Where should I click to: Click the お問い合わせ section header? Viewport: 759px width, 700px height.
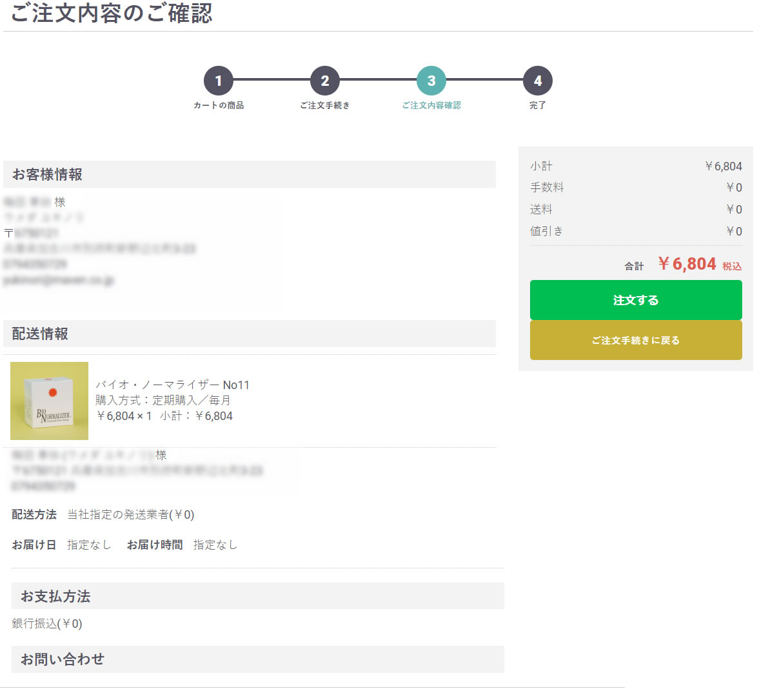pyautogui.click(x=62, y=659)
